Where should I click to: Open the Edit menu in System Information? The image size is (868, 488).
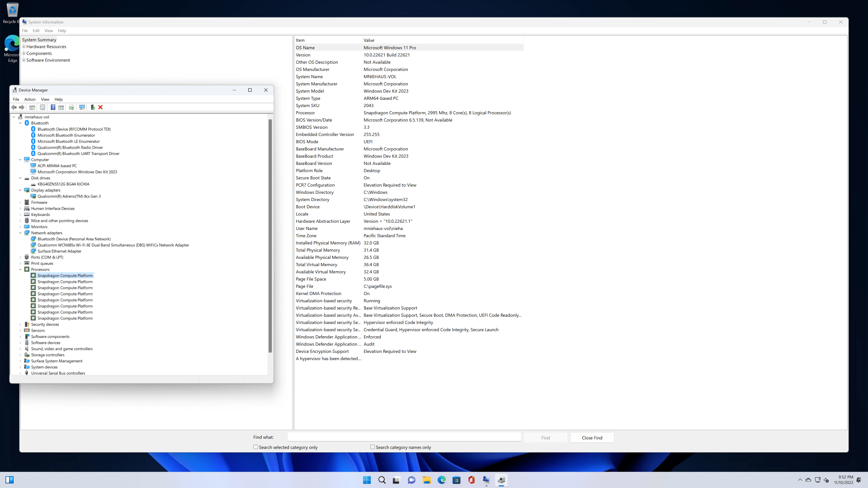point(36,31)
